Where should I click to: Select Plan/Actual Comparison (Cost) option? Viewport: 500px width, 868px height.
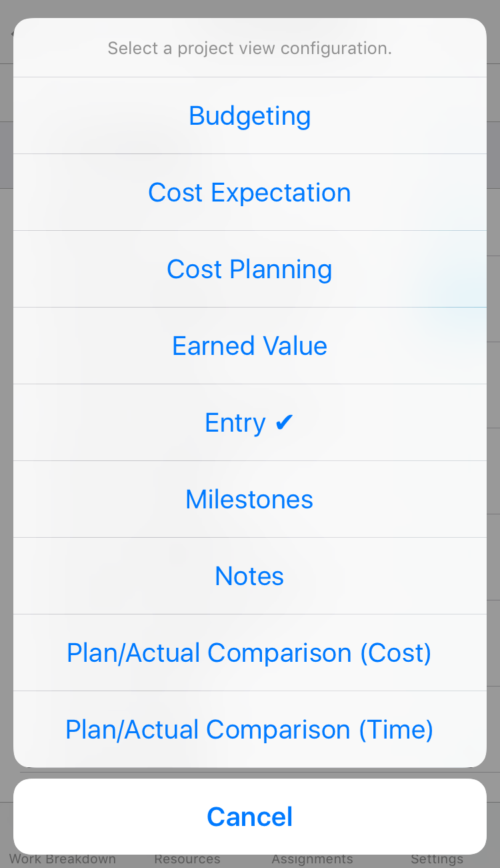(250, 653)
